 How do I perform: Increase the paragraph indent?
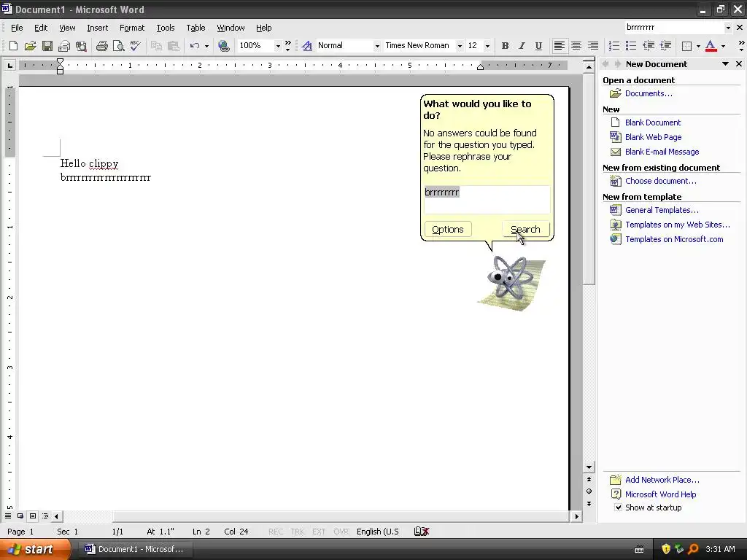(x=665, y=46)
